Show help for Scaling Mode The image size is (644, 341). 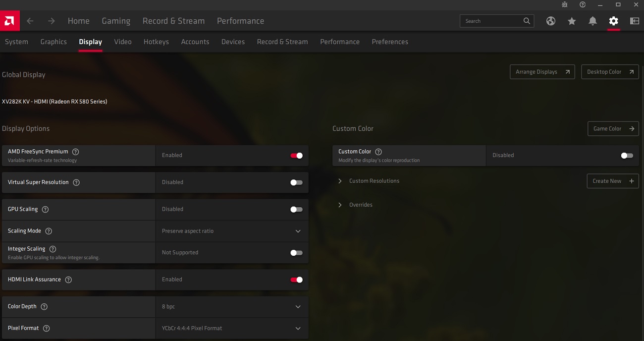coord(49,231)
